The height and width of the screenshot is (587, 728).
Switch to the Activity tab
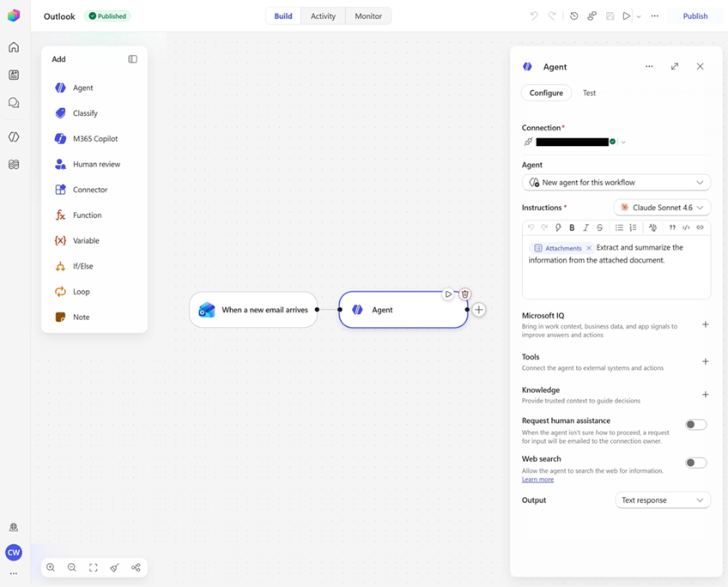tap(323, 15)
